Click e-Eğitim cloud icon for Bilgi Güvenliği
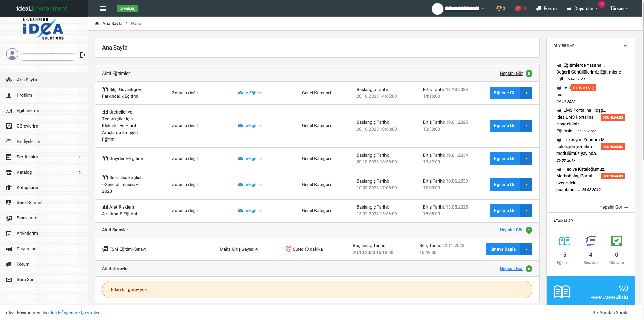The image size is (644, 320). (240, 93)
